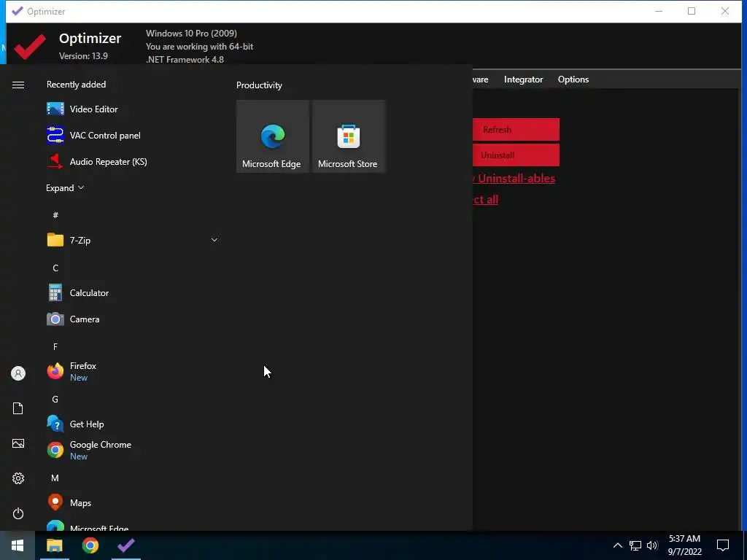Switch to Integrator tab in Optimizer
This screenshot has width=747, height=560.
coord(523,79)
